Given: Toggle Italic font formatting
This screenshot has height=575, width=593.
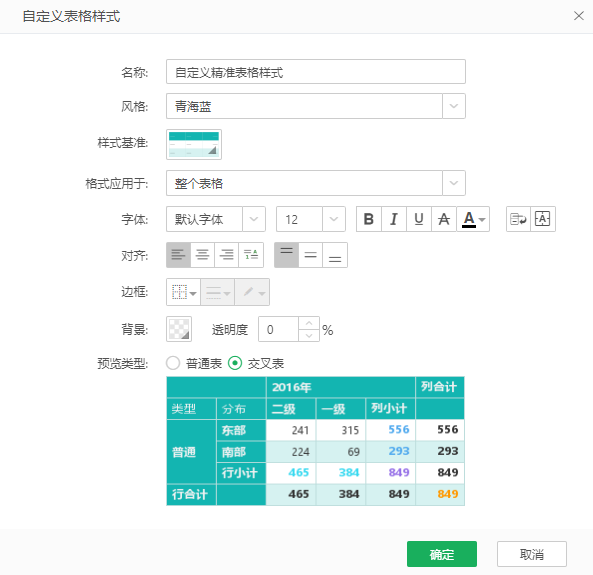Looking at the screenshot, I should pos(394,219).
